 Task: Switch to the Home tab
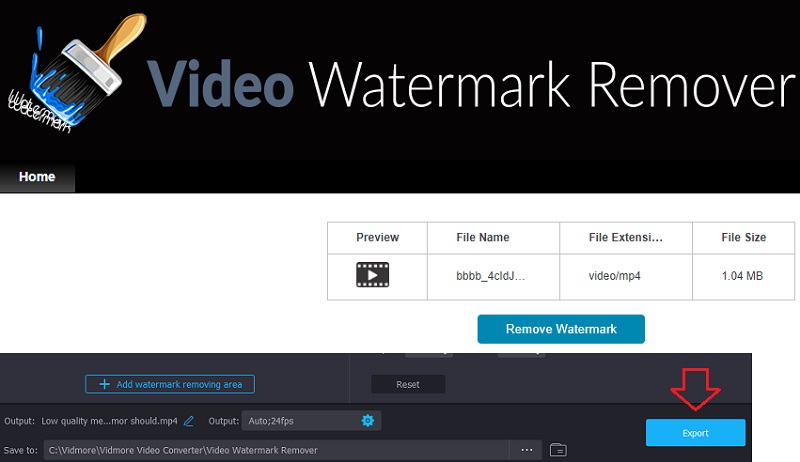(x=37, y=177)
